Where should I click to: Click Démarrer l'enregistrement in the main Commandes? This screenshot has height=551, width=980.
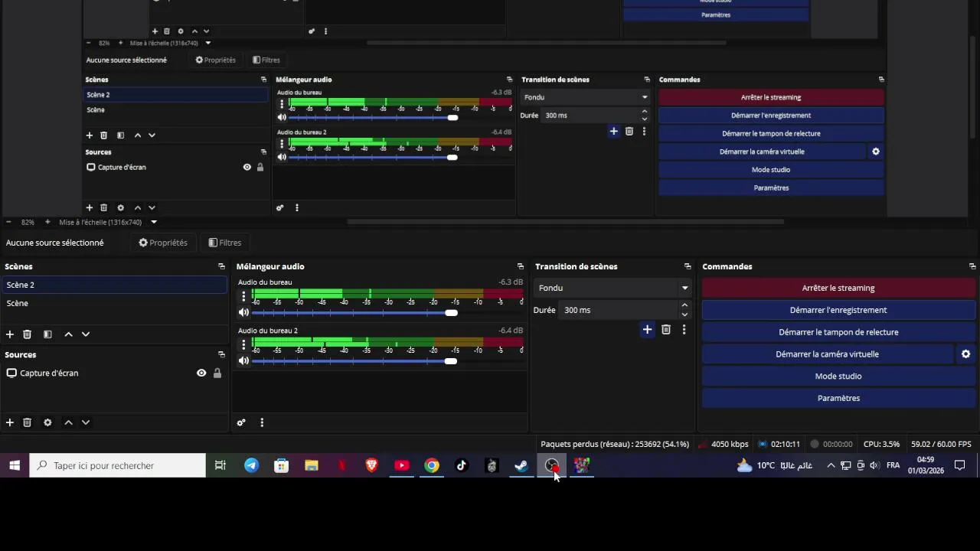(838, 310)
